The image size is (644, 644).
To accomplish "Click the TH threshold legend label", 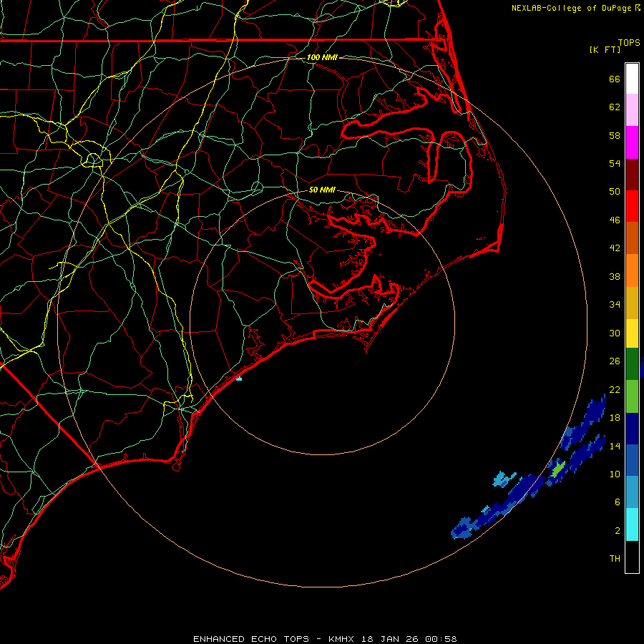I will [x=615, y=559].
